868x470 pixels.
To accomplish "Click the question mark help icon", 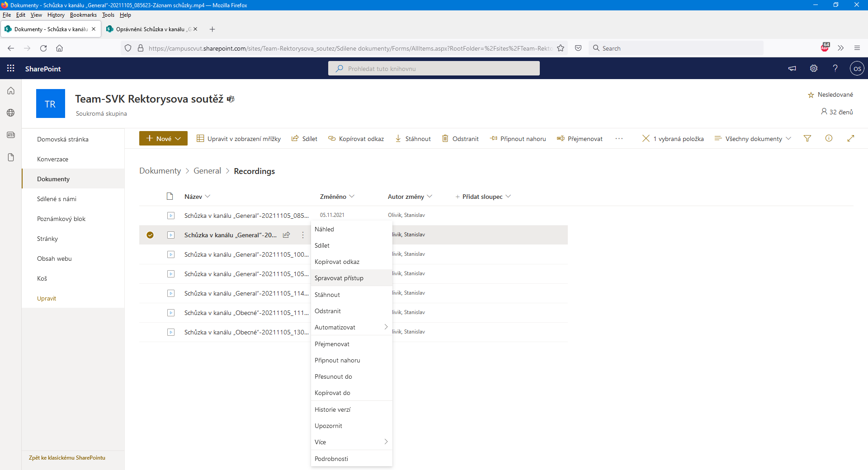I will pyautogui.click(x=835, y=68).
